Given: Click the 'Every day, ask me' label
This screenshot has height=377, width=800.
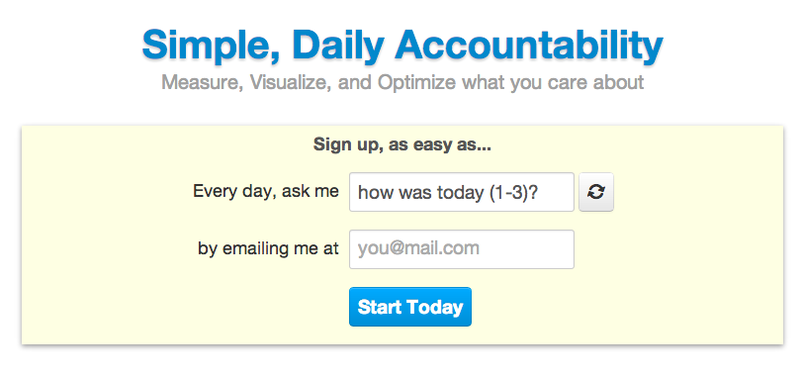Looking at the screenshot, I should [265, 191].
